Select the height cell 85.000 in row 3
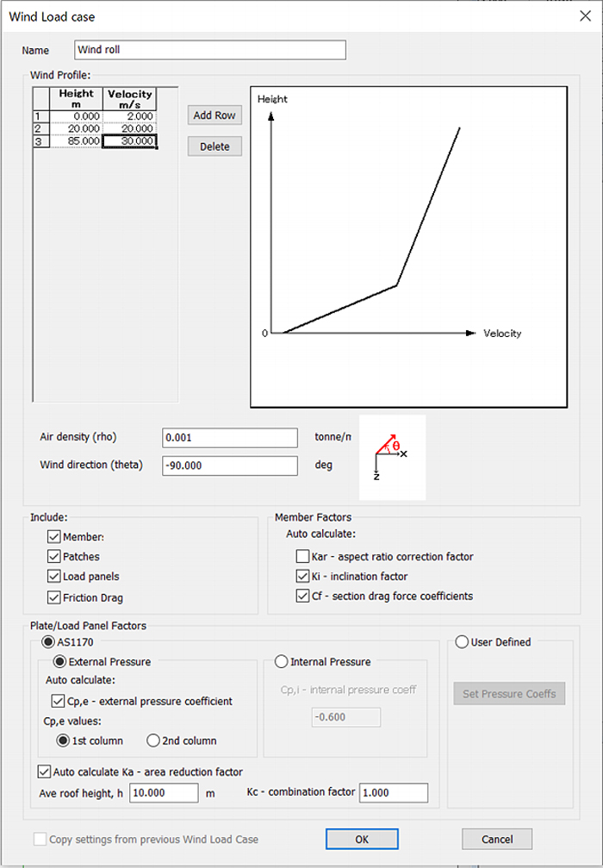 point(77,141)
